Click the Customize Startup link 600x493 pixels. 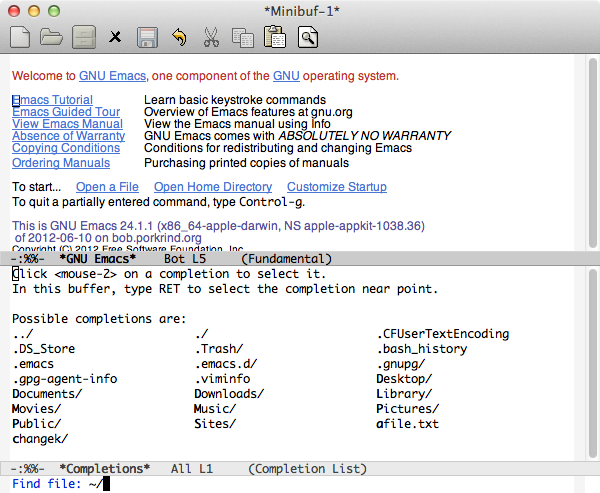coord(337,187)
